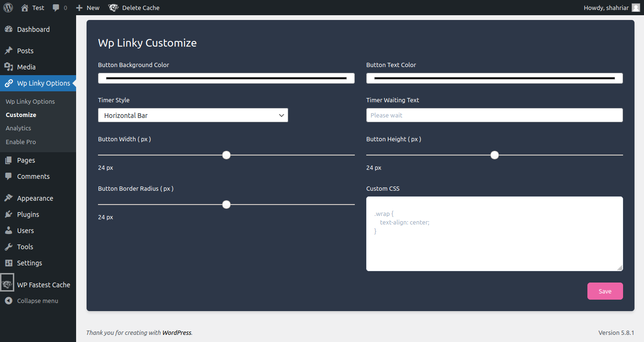The width and height of the screenshot is (644, 342).
Task: Click the Tools wrench icon
Action: click(9, 247)
